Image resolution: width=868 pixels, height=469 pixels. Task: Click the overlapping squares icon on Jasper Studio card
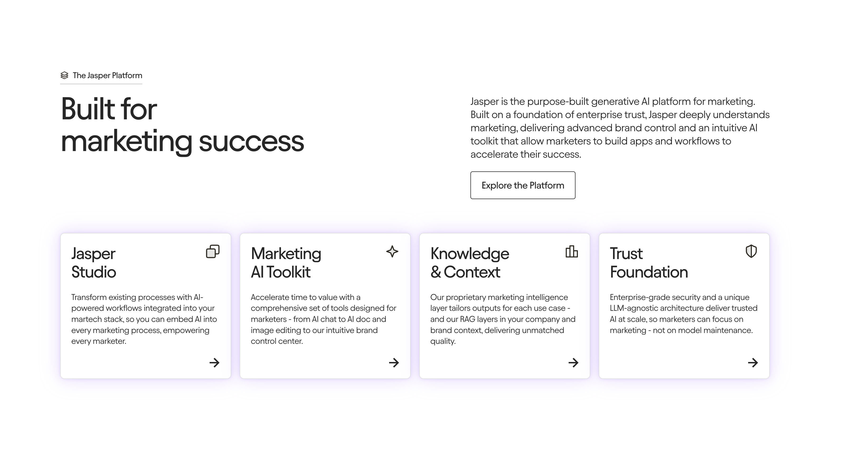pyautogui.click(x=213, y=251)
